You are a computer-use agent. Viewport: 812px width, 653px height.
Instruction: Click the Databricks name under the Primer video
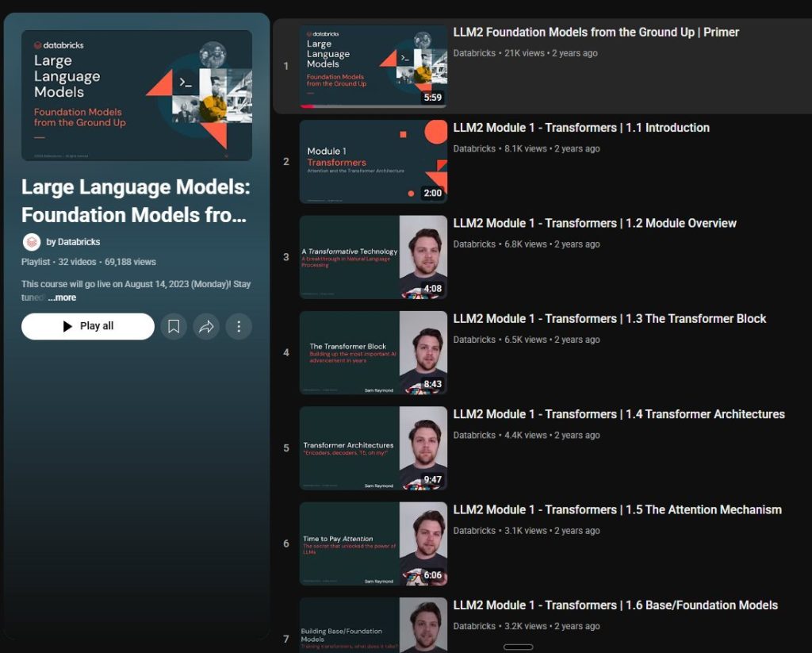473,53
